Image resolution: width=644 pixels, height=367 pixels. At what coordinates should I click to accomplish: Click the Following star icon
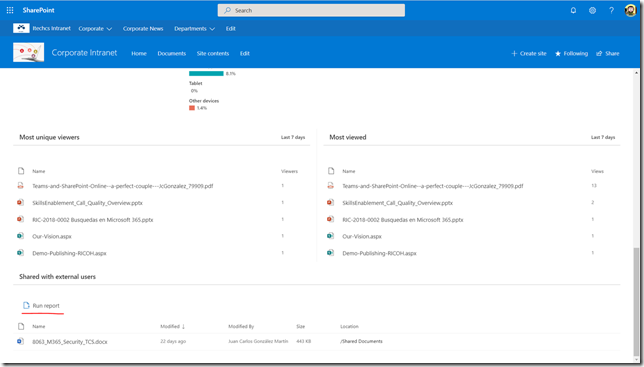point(558,53)
